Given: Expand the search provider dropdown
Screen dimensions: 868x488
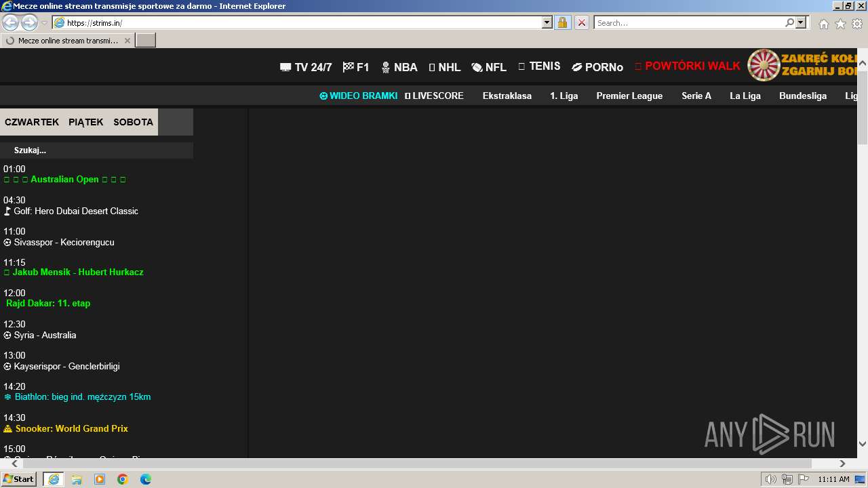Looking at the screenshot, I should click(x=801, y=22).
